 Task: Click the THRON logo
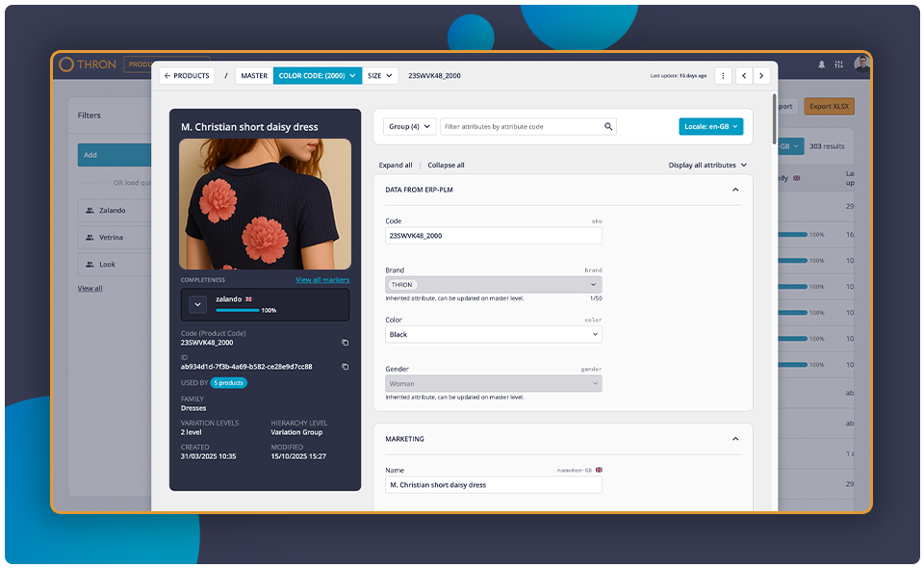click(x=89, y=63)
